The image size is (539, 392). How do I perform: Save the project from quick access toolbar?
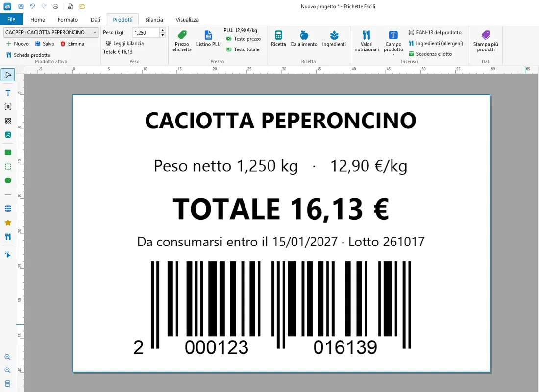point(21,6)
